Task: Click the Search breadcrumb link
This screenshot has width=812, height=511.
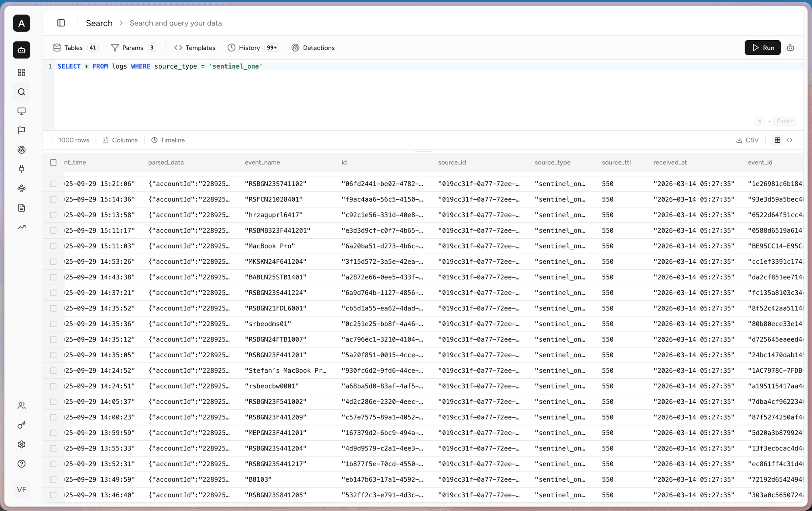Action: (x=99, y=23)
